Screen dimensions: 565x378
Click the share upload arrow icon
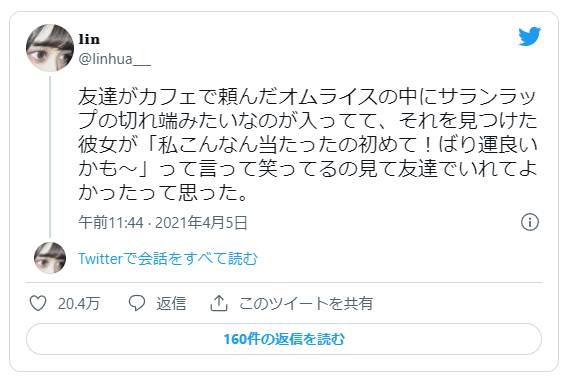coord(219,303)
